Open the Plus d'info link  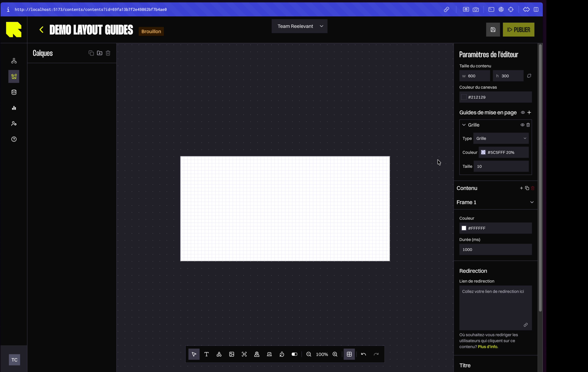coord(488,346)
